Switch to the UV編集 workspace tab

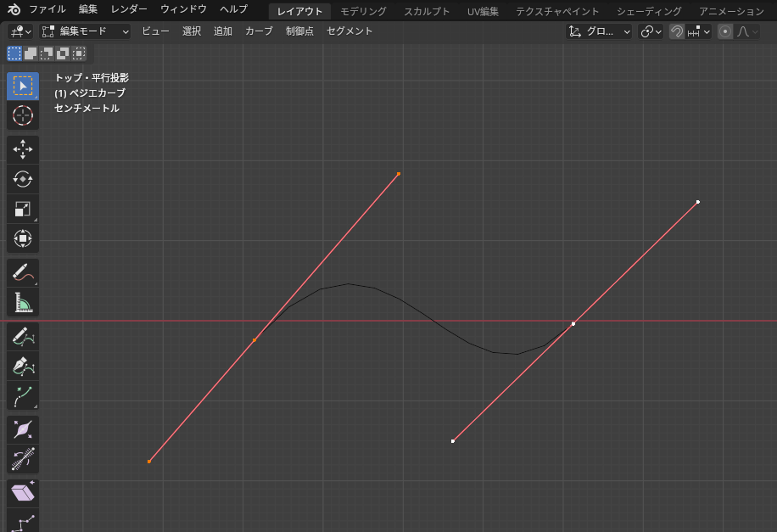pyautogui.click(x=483, y=11)
